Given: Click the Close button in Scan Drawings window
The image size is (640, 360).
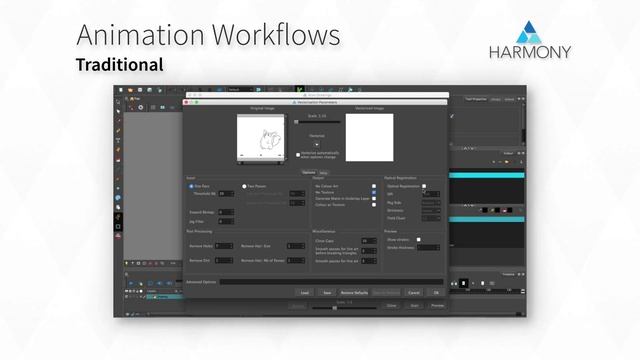Looking at the screenshot, I should [391, 306].
